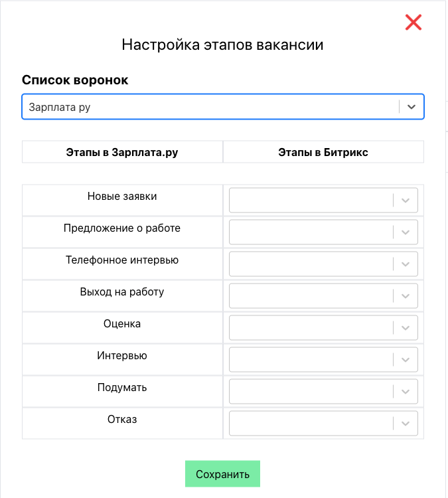Viewport: 448px width, 498px height.
Task: Click the 'Этапы в Битрикс' column header
Action: click(323, 152)
